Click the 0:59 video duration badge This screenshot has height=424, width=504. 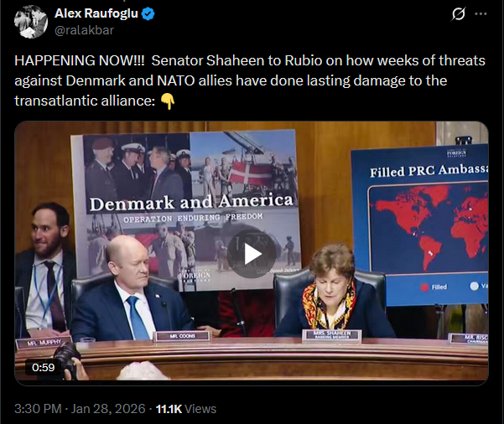[x=43, y=367]
